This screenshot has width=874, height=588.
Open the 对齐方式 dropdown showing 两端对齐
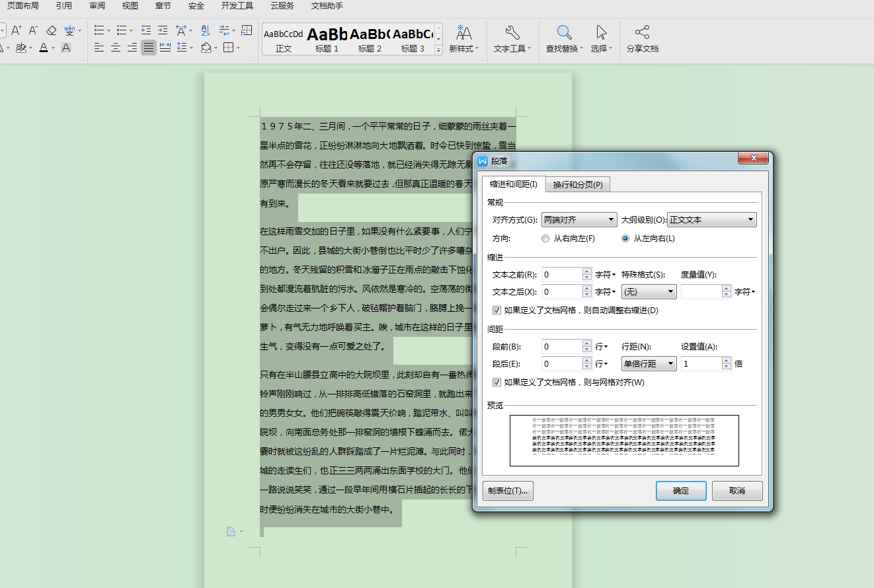579,220
